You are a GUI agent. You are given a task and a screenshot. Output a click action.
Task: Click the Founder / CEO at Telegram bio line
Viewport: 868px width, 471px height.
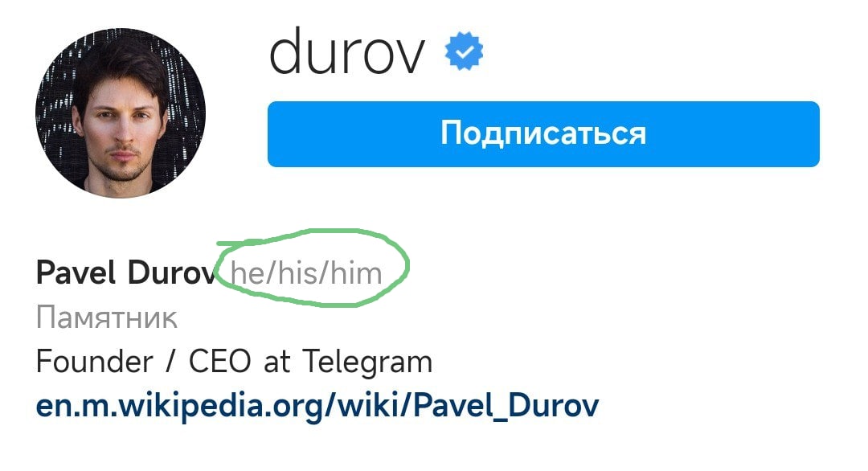pyautogui.click(x=234, y=362)
